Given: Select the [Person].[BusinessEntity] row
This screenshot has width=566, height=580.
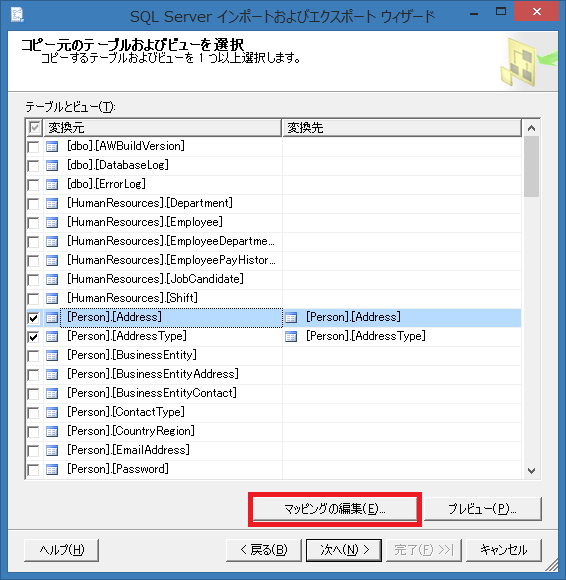Looking at the screenshot, I should 274,355.
